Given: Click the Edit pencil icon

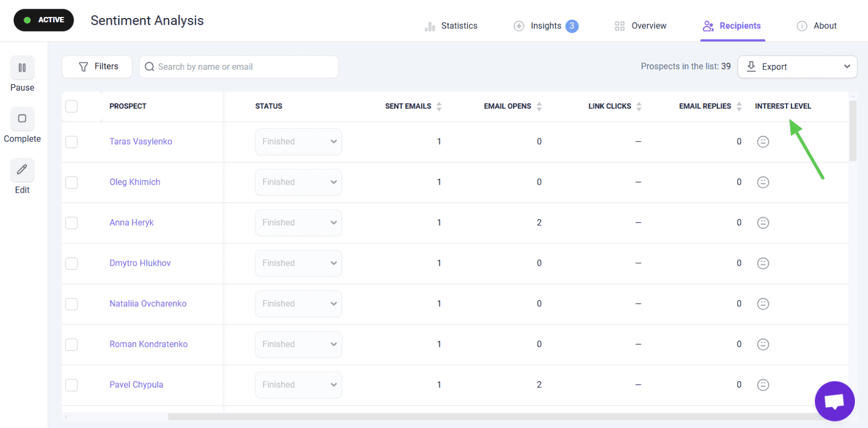Looking at the screenshot, I should click(22, 170).
